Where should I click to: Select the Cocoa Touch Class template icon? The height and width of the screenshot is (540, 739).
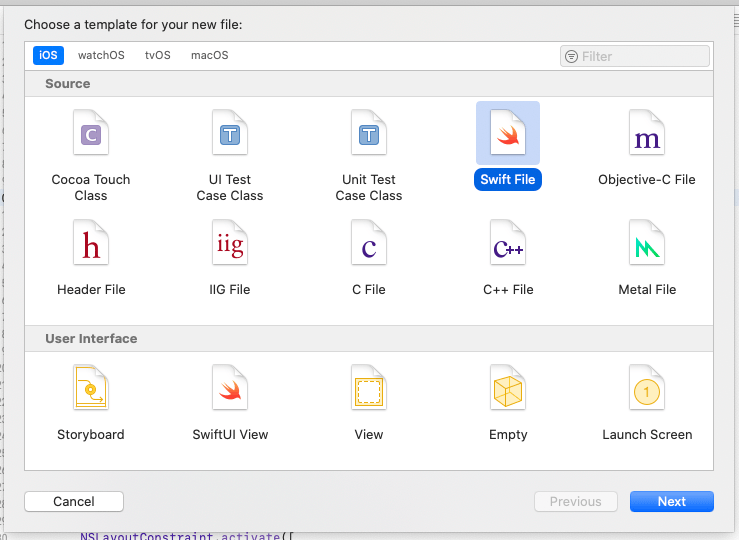pyautogui.click(x=91, y=134)
